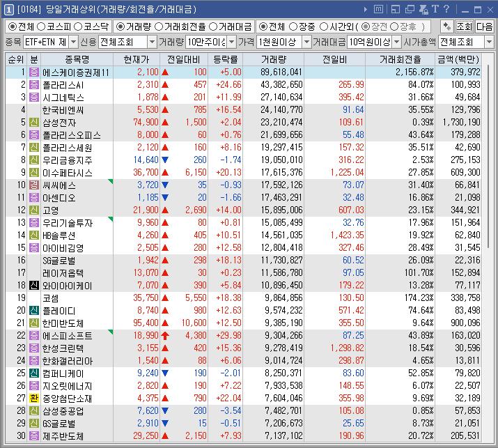Image resolution: width=498 pixels, height=448 pixels.
Task: Click the 지오릿에너지 stock name
Action: 68,386
